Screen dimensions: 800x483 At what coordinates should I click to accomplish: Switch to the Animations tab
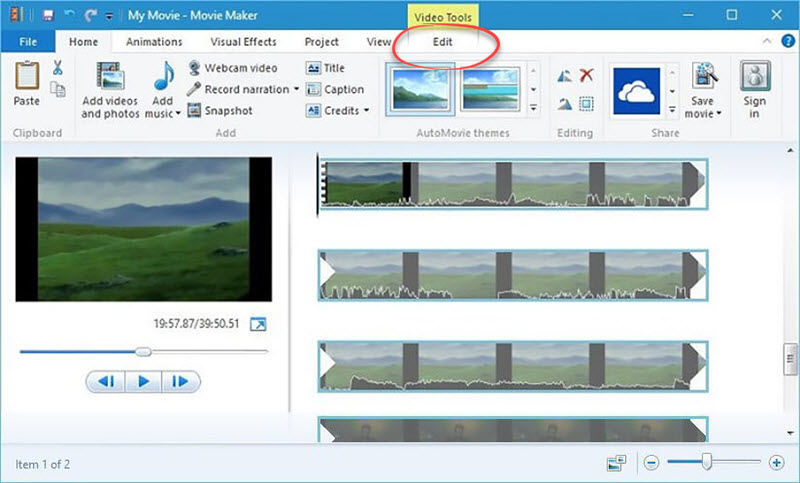(x=154, y=42)
